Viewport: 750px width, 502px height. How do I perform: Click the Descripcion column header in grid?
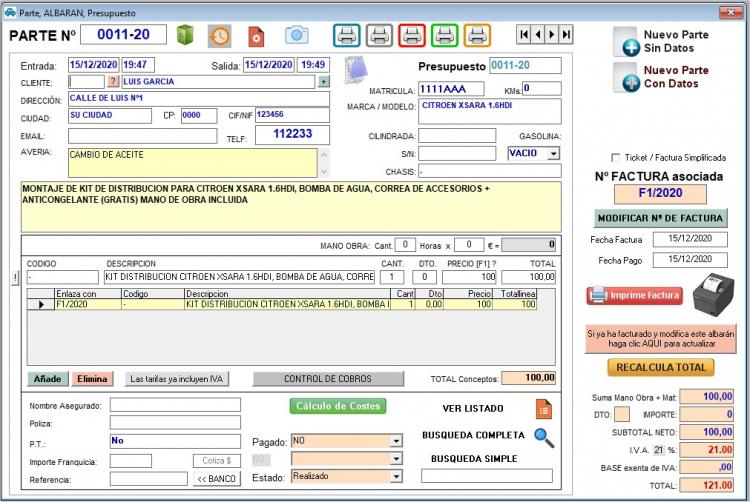click(287, 294)
